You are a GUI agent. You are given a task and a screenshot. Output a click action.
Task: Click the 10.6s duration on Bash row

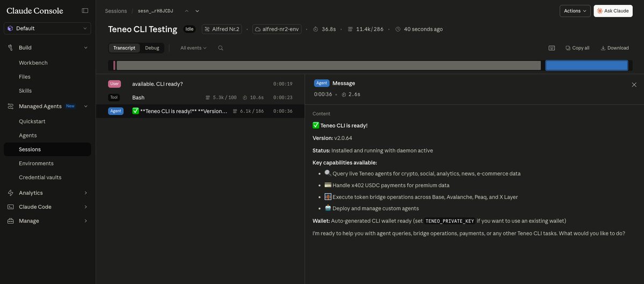point(253,98)
